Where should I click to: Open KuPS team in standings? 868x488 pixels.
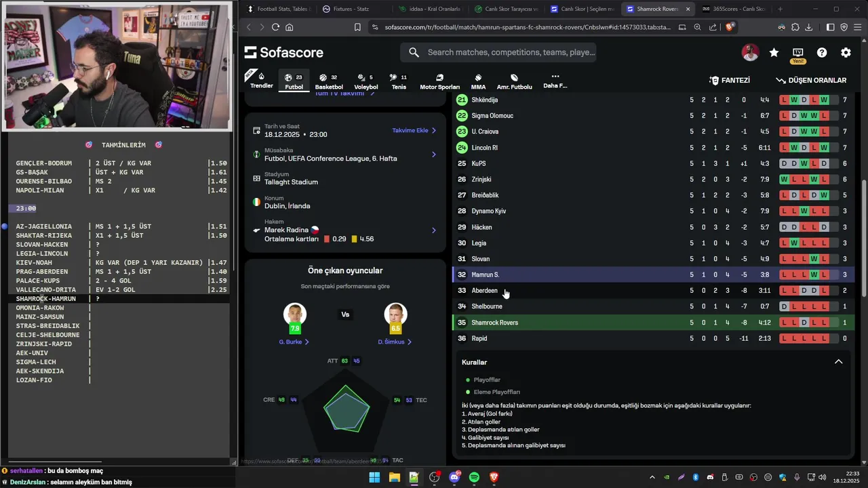pos(652,163)
